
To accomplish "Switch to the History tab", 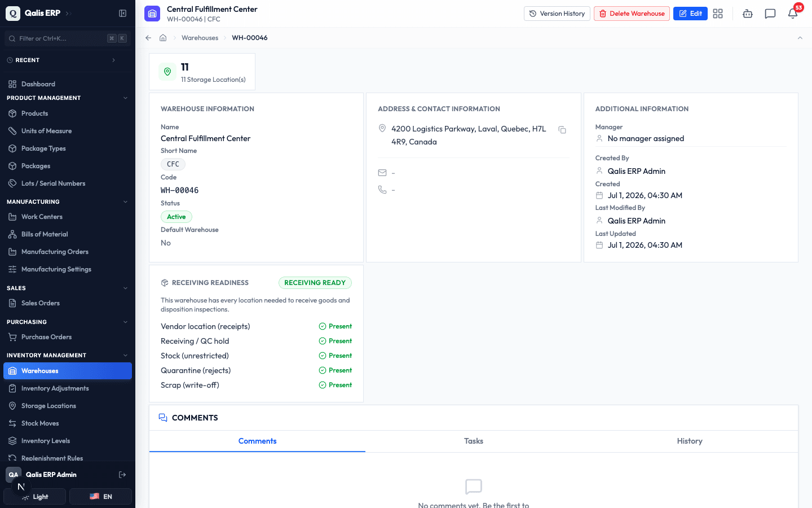I will tap(690, 441).
